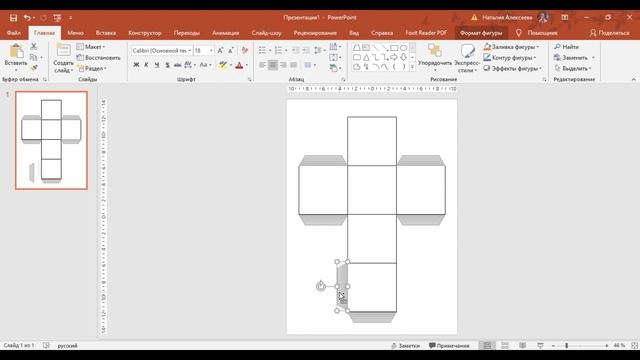Click the Восстановить reset button

[99, 58]
